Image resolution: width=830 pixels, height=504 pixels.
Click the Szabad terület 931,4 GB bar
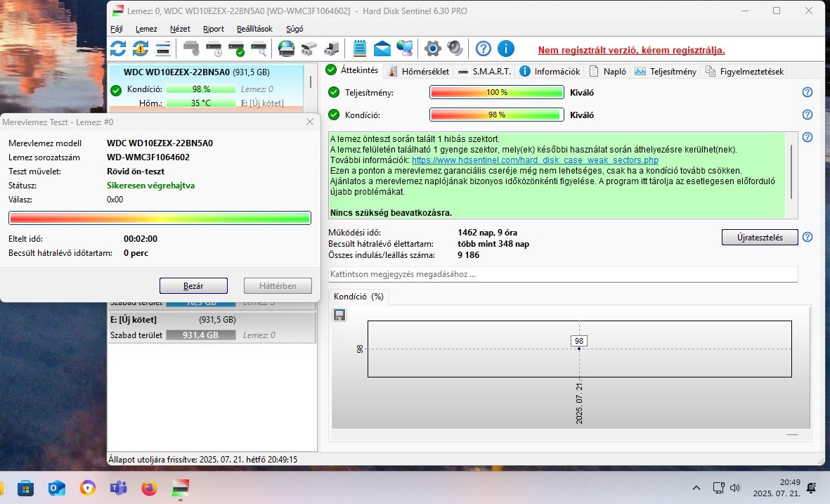click(x=200, y=335)
